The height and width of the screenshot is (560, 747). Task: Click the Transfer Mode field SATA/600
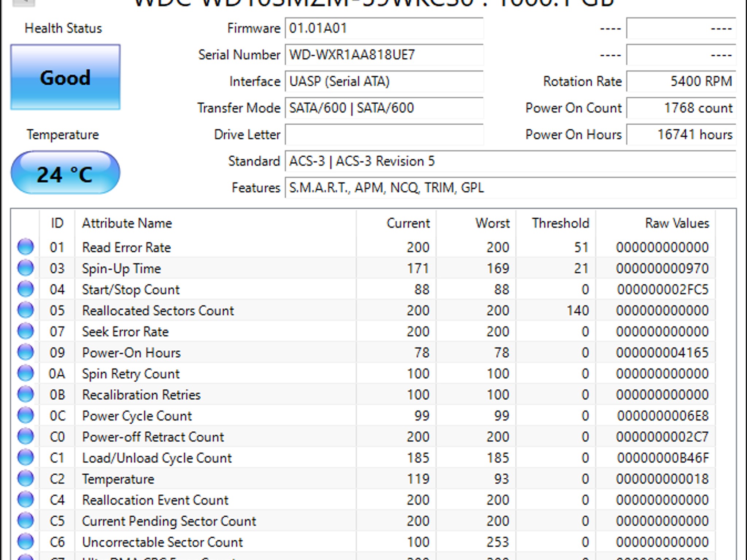pos(384,108)
